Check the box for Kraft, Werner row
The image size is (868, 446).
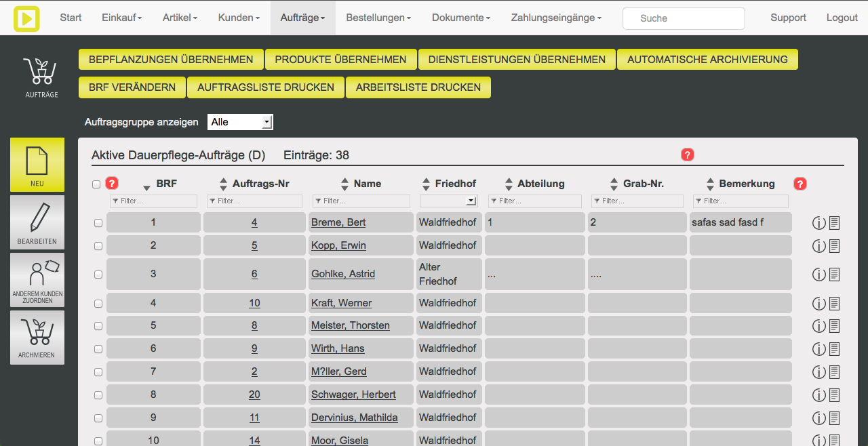(98, 304)
